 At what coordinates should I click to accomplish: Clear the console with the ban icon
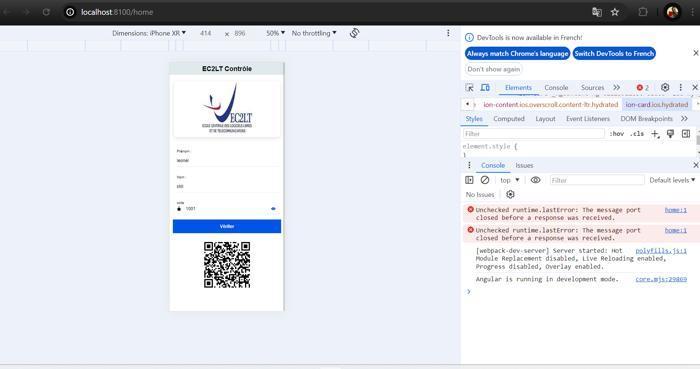pyautogui.click(x=485, y=180)
